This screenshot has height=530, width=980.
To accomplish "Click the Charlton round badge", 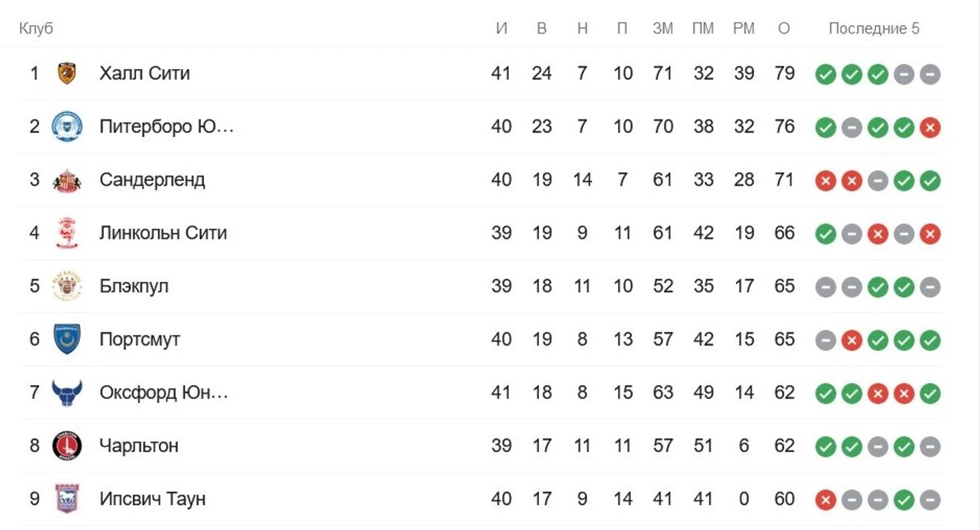I will coord(67,445).
